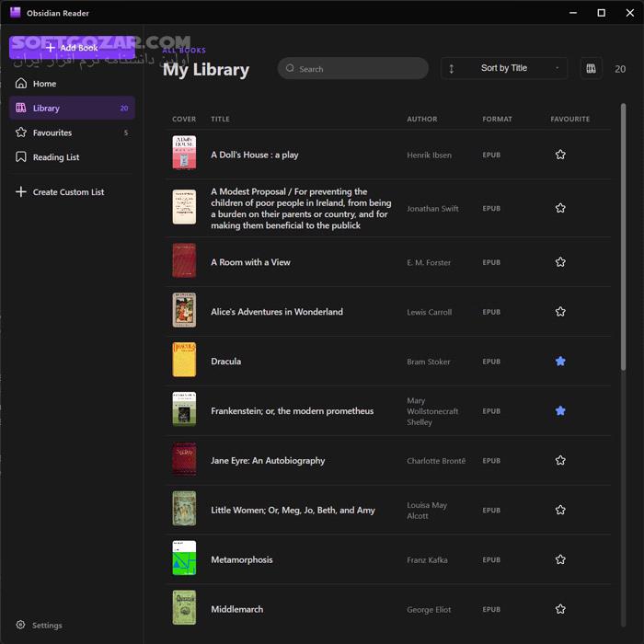The image size is (644, 644).
Task: Click author name Franz Kafka
Action: coord(427,559)
